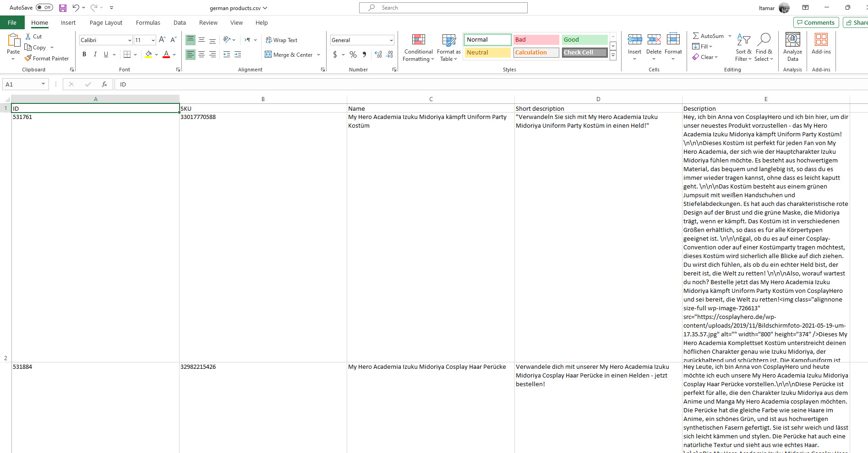Switch to the Insert tab
The height and width of the screenshot is (453, 868).
tap(68, 22)
